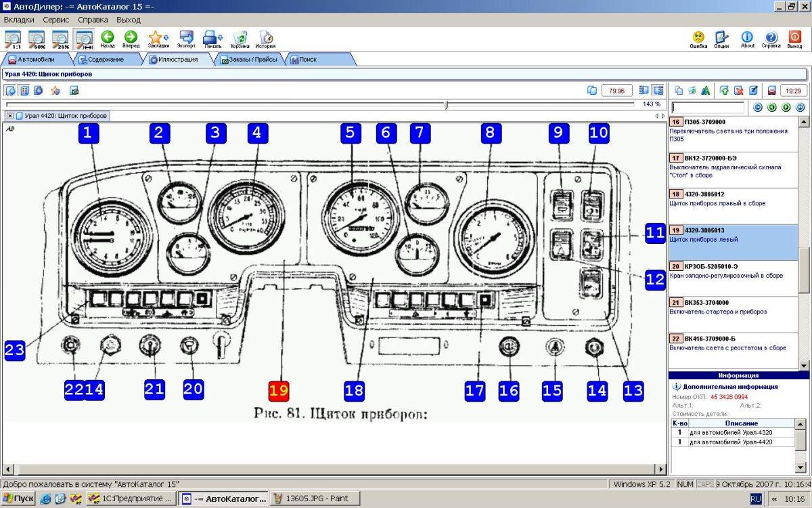The width and height of the screenshot is (812, 508).
Task: Click the copy icon in parts toolbar
Action: click(679, 90)
